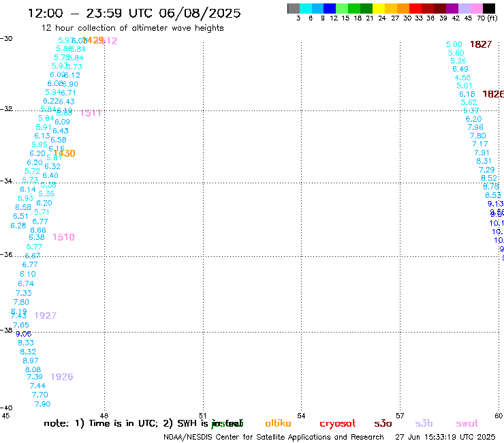Click the wave height value '6.28'
Image resolution: width=504 pixels, height=443 pixels.
[x=18, y=226]
